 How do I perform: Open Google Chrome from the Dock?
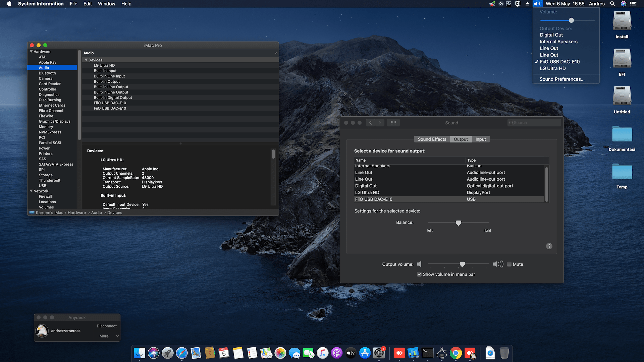[x=456, y=353]
